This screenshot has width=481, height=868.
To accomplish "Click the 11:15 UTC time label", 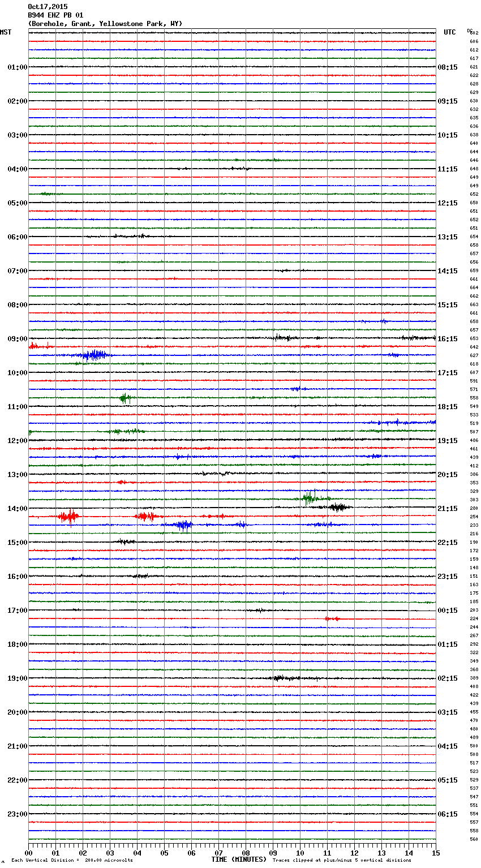I will click(x=448, y=169).
